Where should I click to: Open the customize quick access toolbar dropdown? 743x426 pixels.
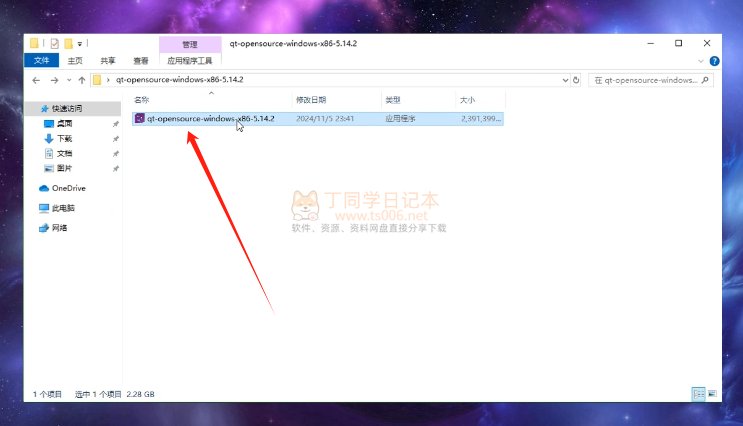(x=80, y=44)
